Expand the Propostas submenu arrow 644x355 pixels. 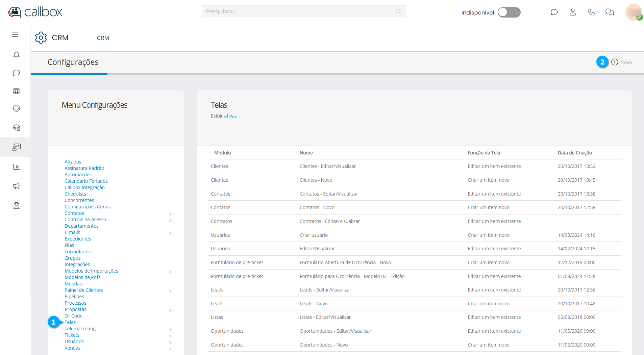point(171,310)
